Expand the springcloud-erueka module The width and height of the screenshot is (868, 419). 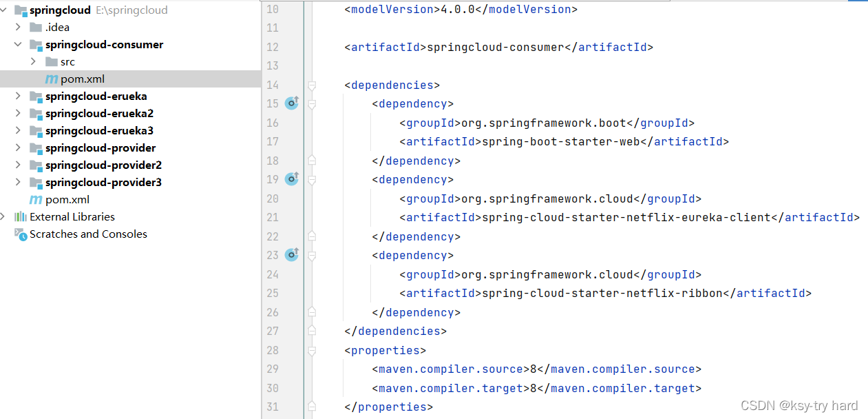(x=19, y=96)
